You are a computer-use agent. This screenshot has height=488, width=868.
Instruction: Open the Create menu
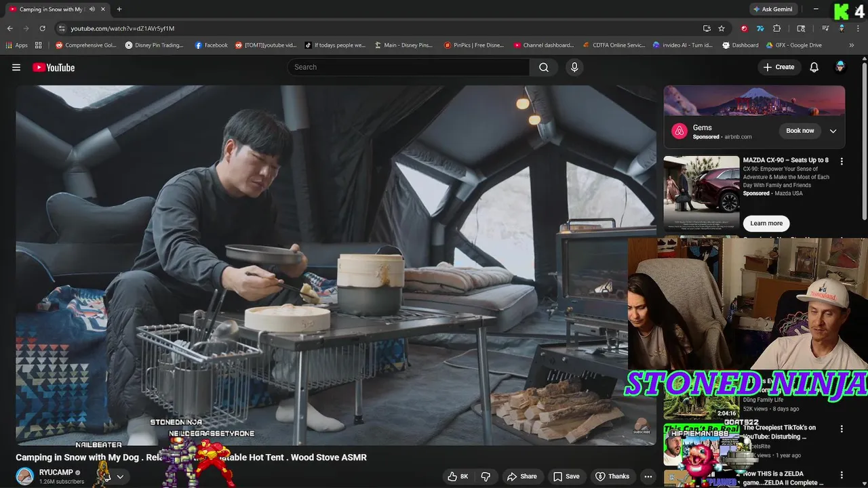click(778, 67)
